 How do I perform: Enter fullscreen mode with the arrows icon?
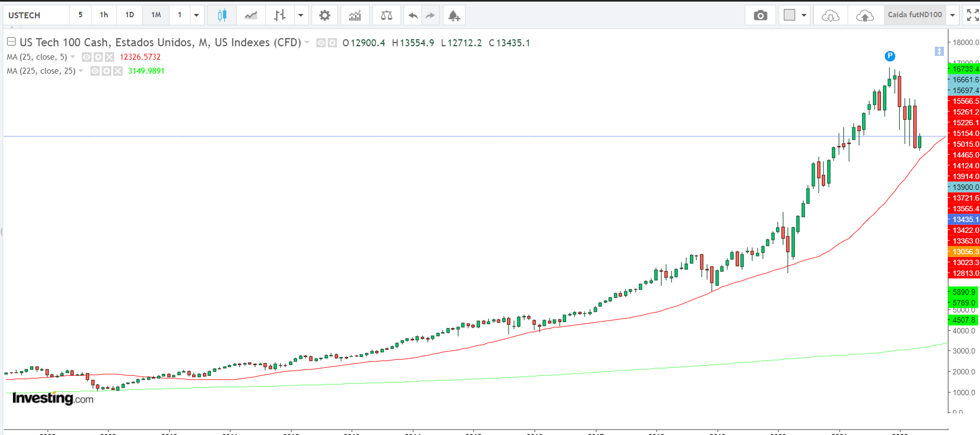972,15
